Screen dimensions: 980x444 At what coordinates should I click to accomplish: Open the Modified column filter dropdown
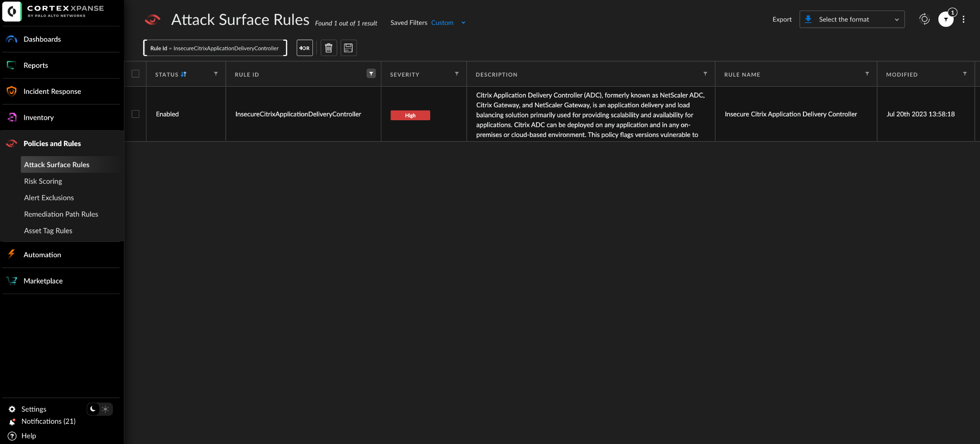click(965, 74)
